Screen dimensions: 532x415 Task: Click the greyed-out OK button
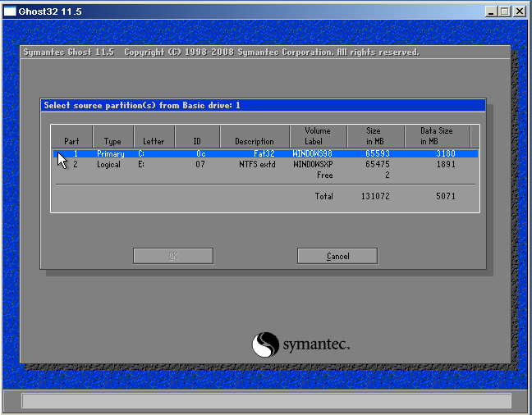173,256
